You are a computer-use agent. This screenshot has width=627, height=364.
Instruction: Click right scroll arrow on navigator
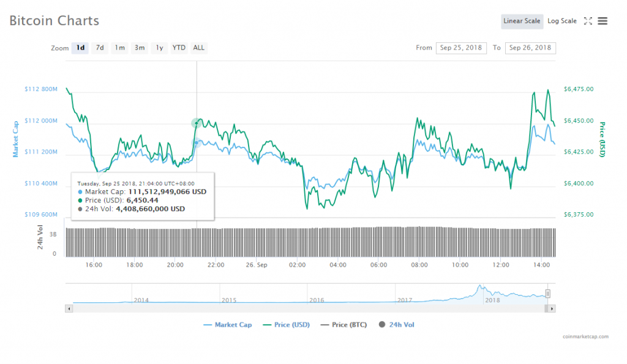(552, 309)
